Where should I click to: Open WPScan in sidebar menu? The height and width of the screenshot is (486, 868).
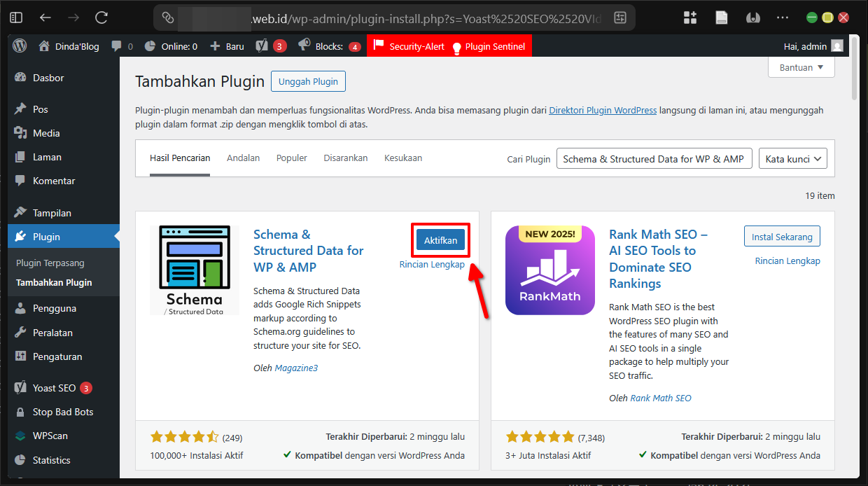click(50, 436)
